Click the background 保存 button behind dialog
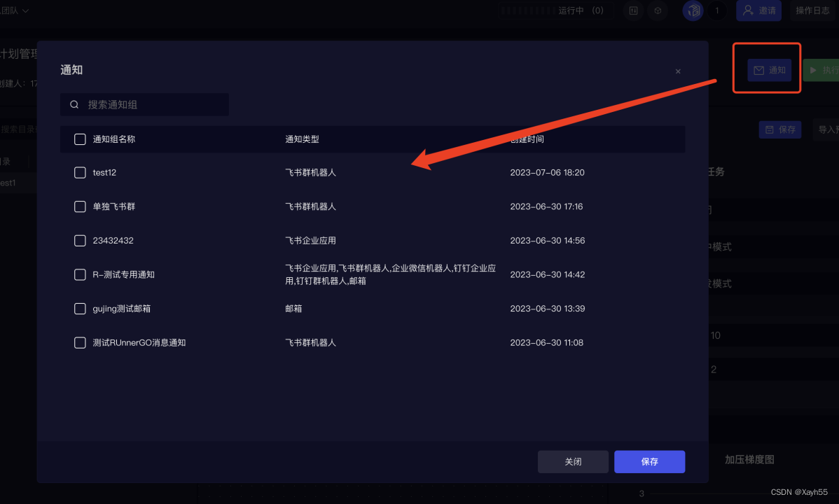 coord(780,129)
